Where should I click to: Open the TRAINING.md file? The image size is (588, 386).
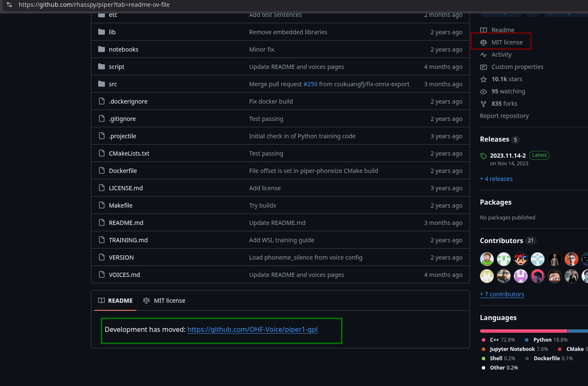pyautogui.click(x=128, y=240)
